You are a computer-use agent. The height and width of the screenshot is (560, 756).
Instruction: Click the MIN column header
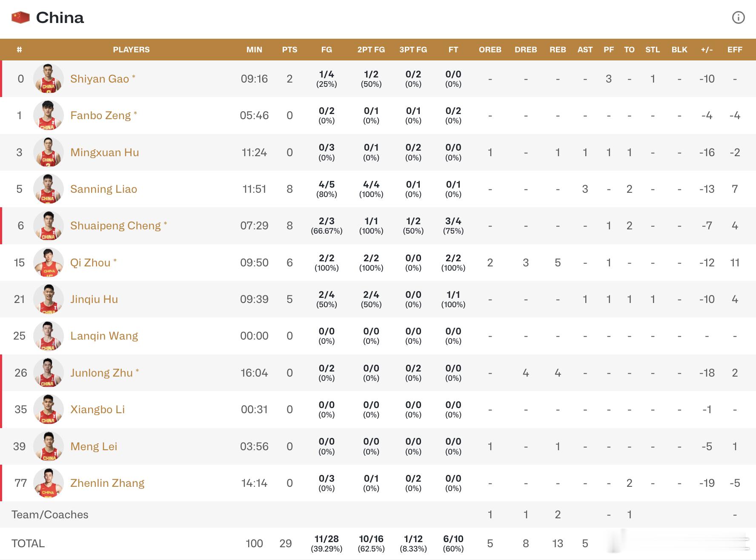tap(254, 50)
